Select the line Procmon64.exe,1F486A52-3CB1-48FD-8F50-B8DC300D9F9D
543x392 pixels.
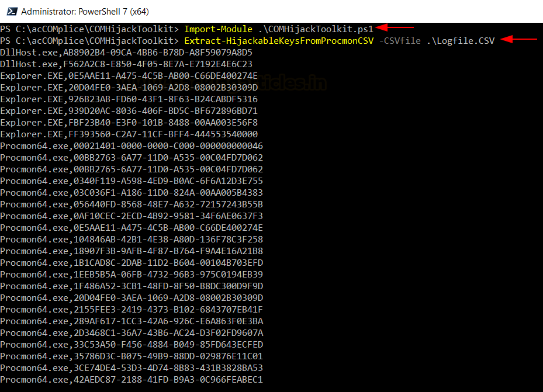(x=132, y=286)
